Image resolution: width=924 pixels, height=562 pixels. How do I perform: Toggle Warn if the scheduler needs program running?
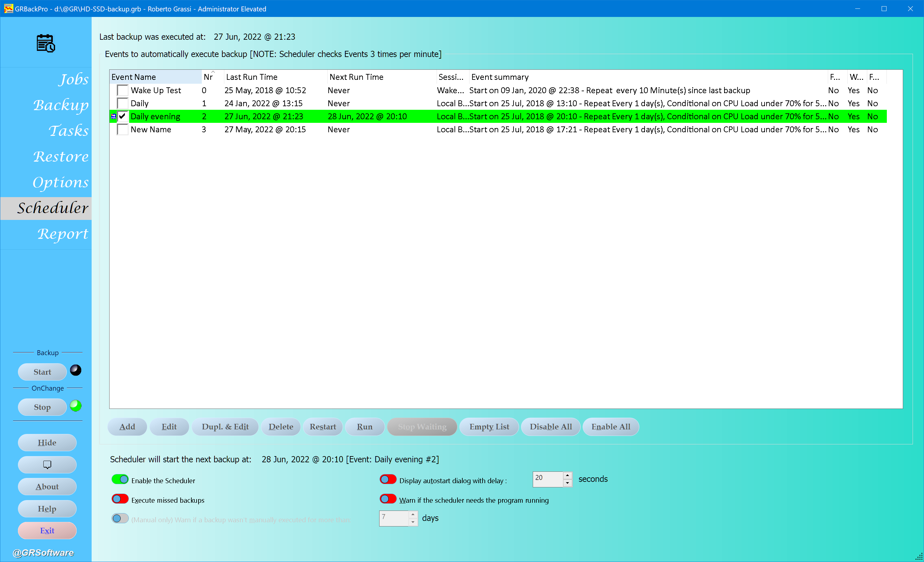click(388, 499)
